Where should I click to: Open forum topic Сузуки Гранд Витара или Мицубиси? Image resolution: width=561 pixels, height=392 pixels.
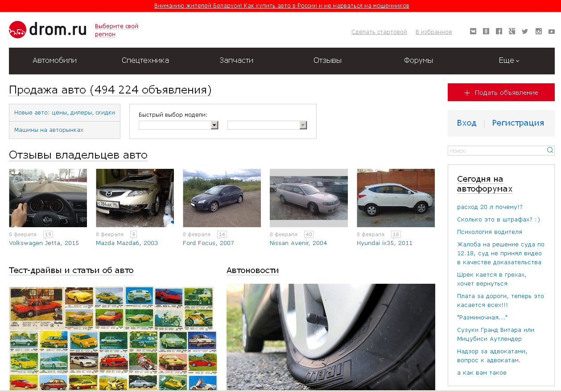495,335
